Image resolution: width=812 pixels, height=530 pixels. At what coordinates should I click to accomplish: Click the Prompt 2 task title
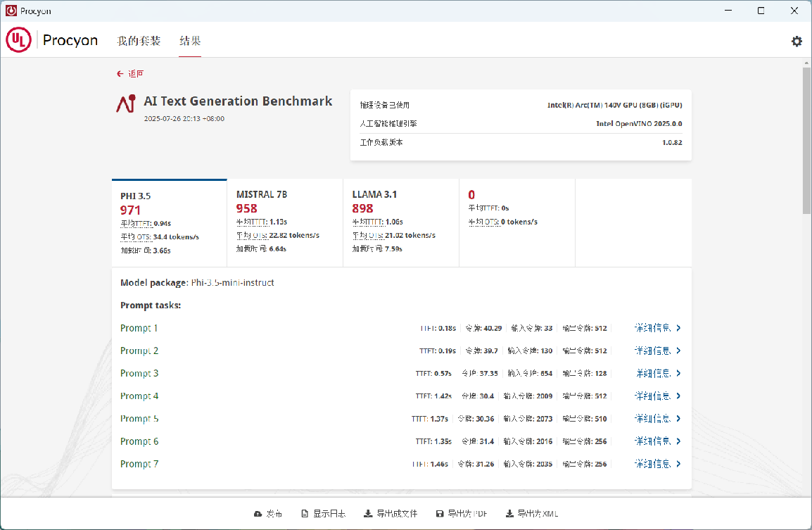(x=139, y=351)
